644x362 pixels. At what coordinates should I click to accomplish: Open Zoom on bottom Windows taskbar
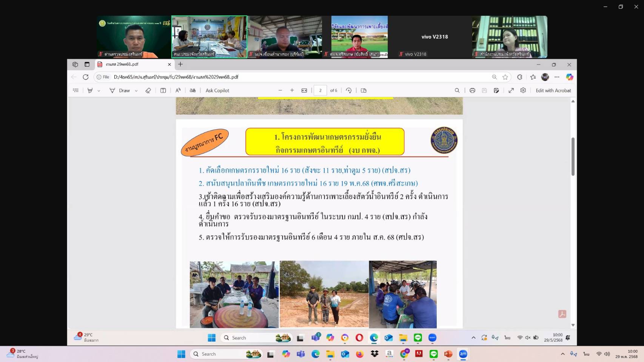[463, 354]
